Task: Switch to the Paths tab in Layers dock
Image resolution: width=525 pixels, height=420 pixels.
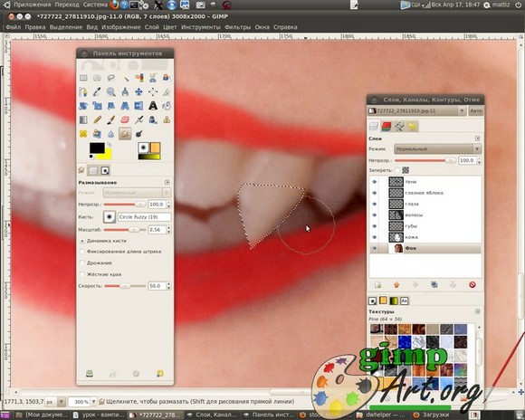Action: pyautogui.click(x=399, y=126)
